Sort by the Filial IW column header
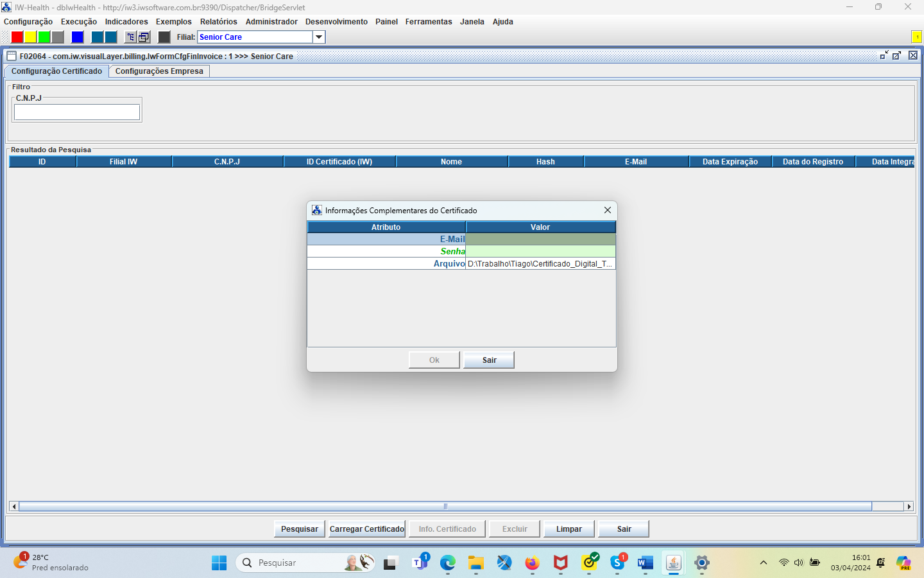This screenshot has width=924, height=578. click(x=124, y=162)
